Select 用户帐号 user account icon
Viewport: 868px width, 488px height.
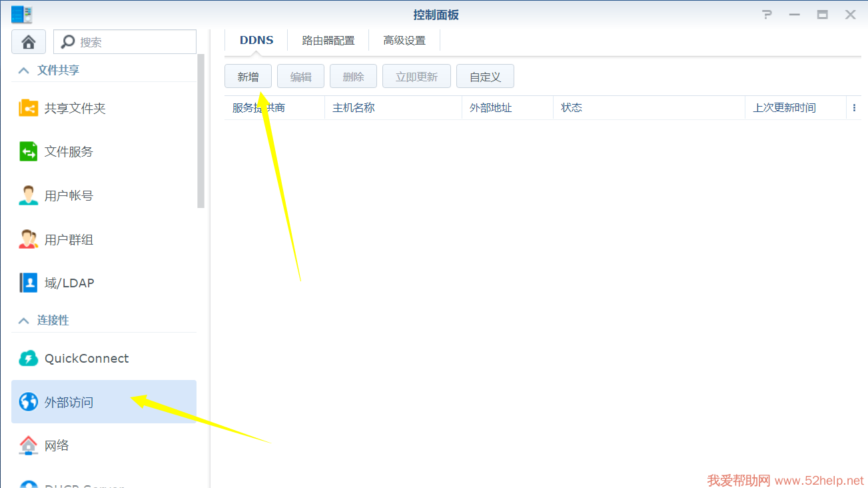tap(29, 196)
